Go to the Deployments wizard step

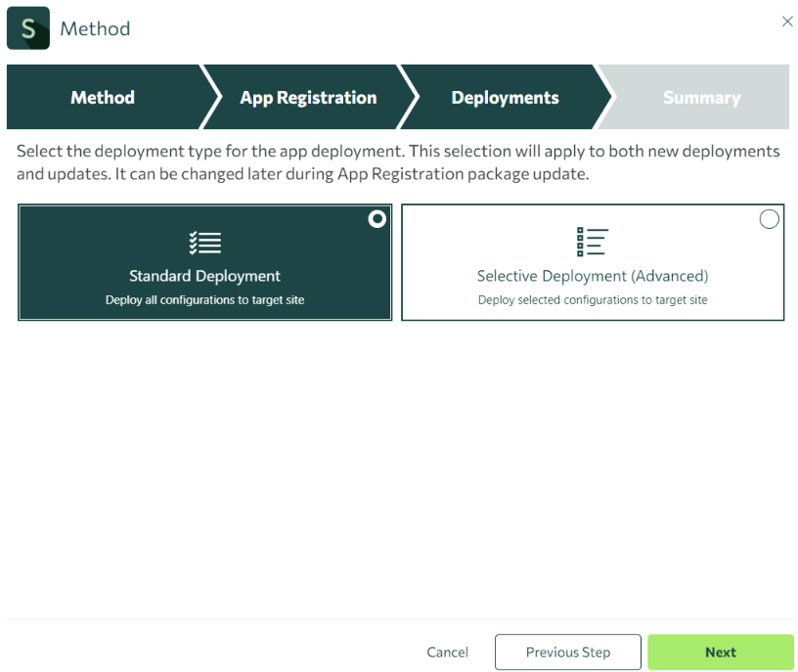[x=505, y=97]
